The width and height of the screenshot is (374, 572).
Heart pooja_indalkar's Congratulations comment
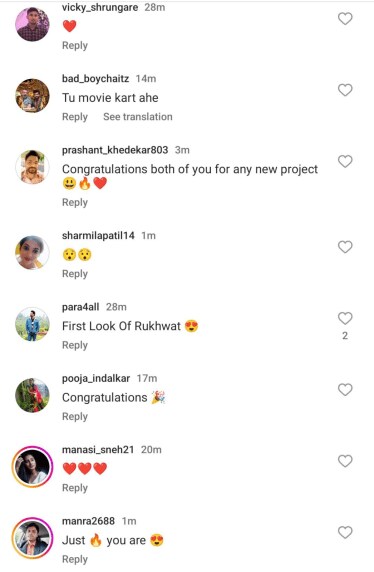(345, 390)
